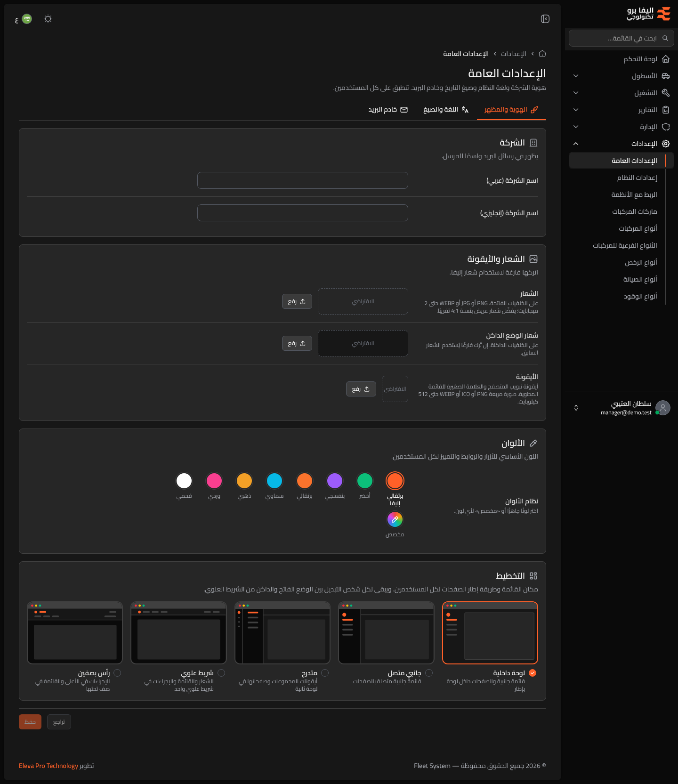
Task: Switch theme with the sun icon
Action: [x=48, y=19]
